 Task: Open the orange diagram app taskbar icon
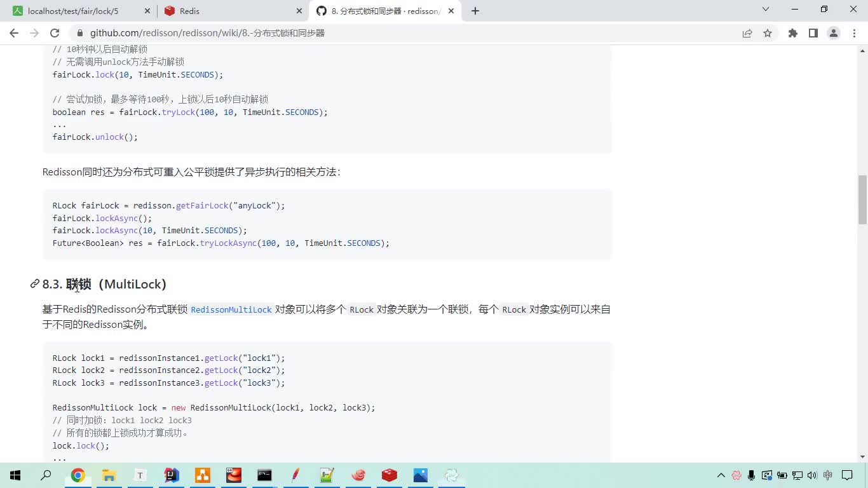(x=202, y=475)
